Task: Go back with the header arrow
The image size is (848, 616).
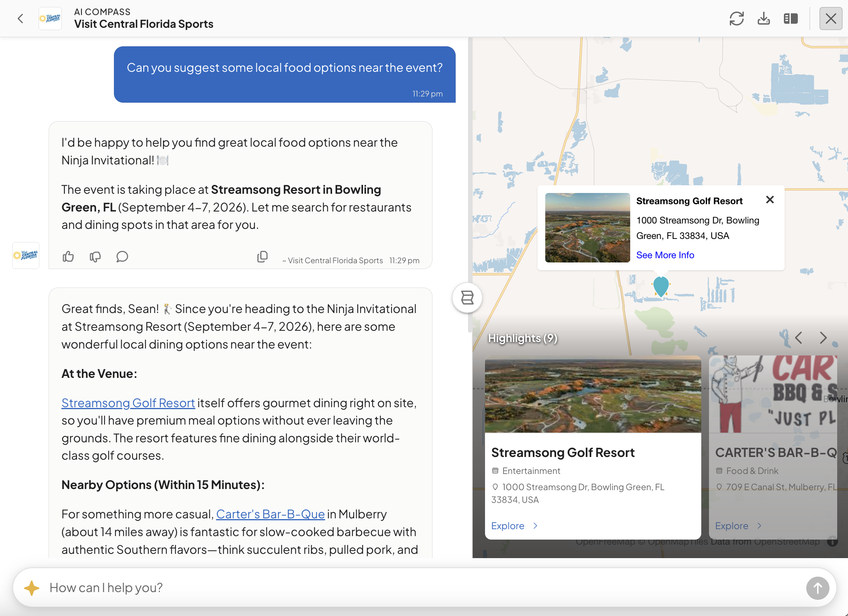Action: pyautogui.click(x=20, y=18)
